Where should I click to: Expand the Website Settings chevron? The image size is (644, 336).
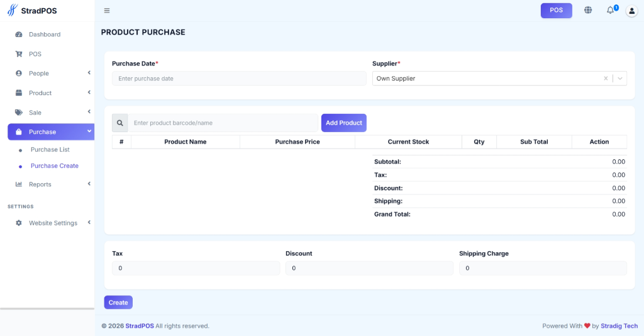click(89, 222)
